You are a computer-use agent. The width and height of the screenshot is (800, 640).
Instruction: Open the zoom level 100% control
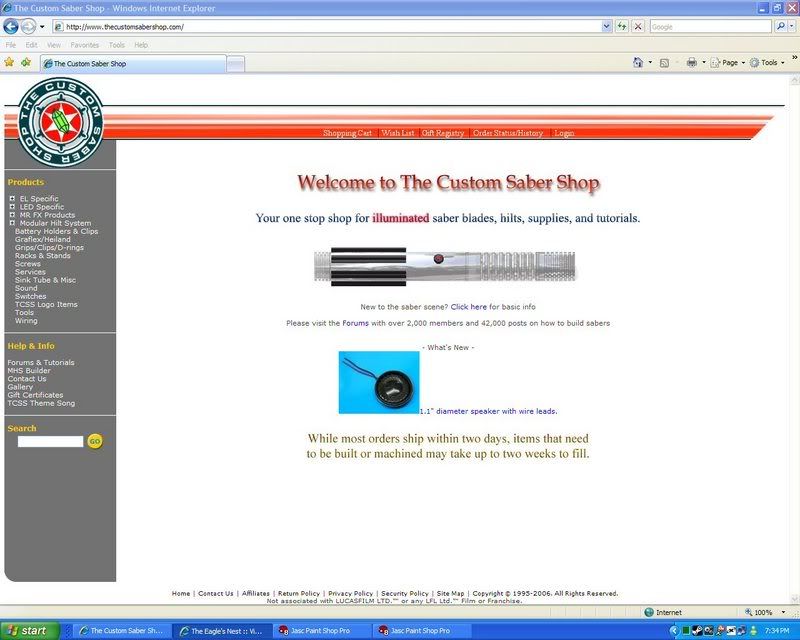[764, 612]
